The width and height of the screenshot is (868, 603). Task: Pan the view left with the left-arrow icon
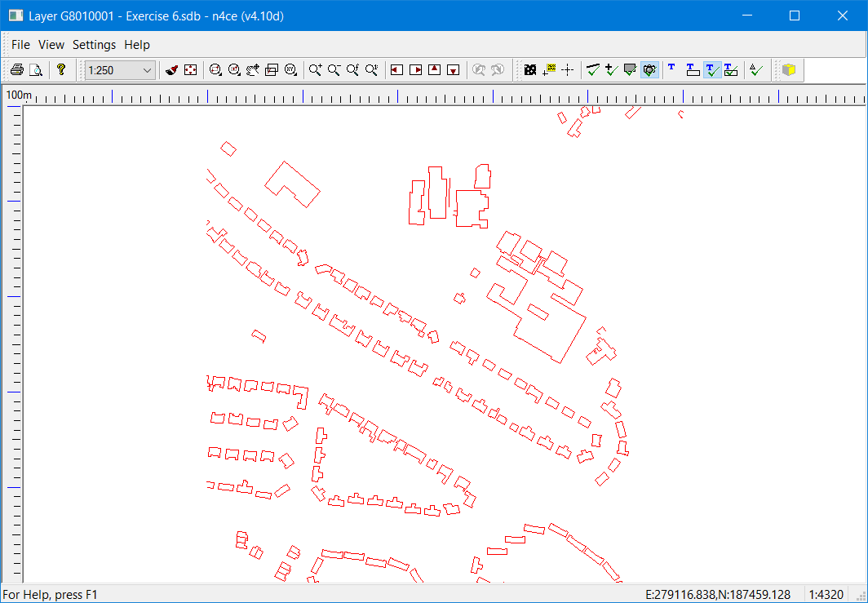397,70
